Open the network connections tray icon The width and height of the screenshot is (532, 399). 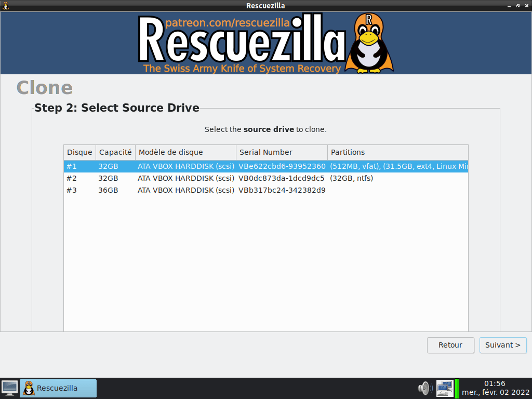[445, 388]
